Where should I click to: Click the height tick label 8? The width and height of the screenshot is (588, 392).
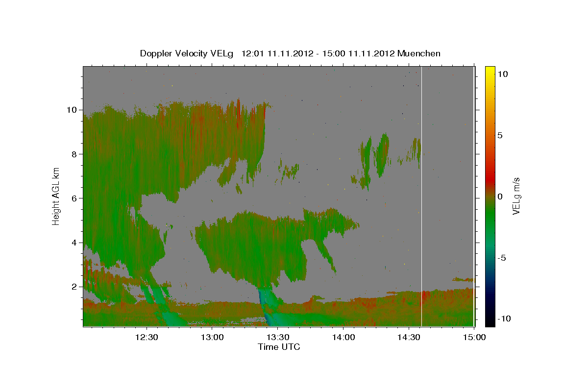[x=74, y=154]
